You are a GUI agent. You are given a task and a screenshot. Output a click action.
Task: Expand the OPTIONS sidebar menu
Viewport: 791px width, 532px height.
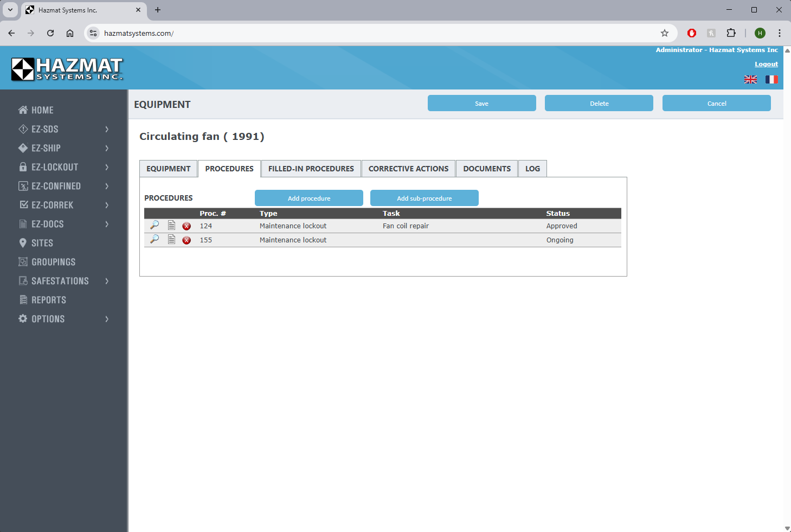tap(63, 319)
